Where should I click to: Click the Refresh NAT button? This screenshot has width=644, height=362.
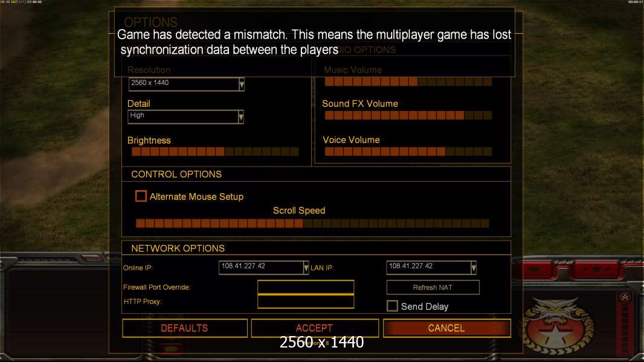[433, 287]
